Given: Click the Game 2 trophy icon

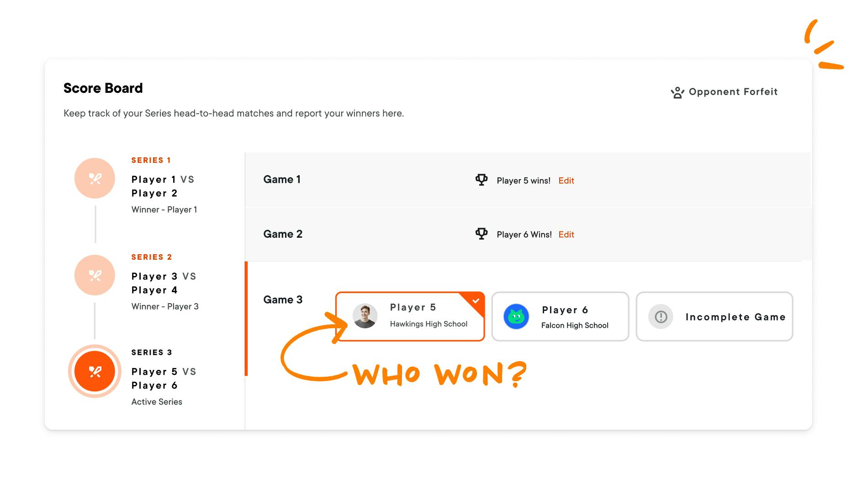Looking at the screenshot, I should pyautogui.click(x=482, y=234).
